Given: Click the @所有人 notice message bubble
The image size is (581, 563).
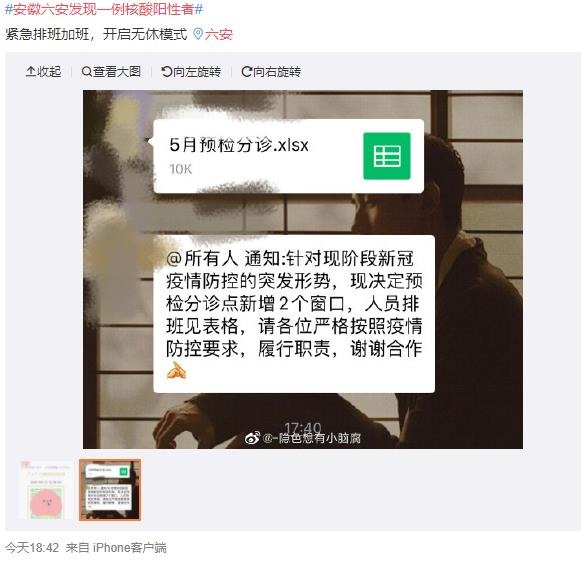Looking at the screenshot, I should tap(294, 314).
